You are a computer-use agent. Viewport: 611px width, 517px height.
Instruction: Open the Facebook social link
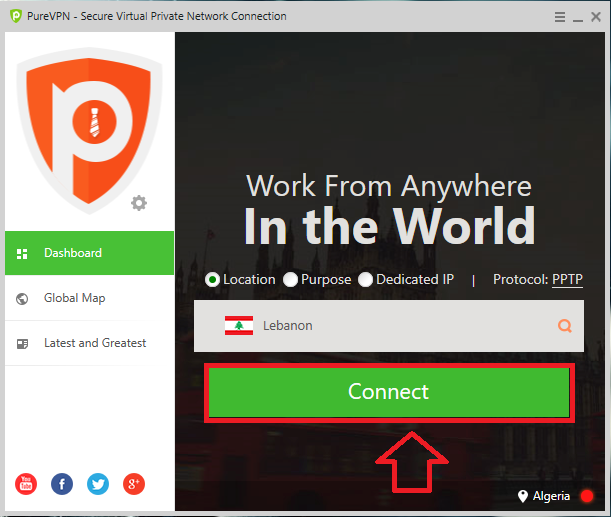coord(62,484)
